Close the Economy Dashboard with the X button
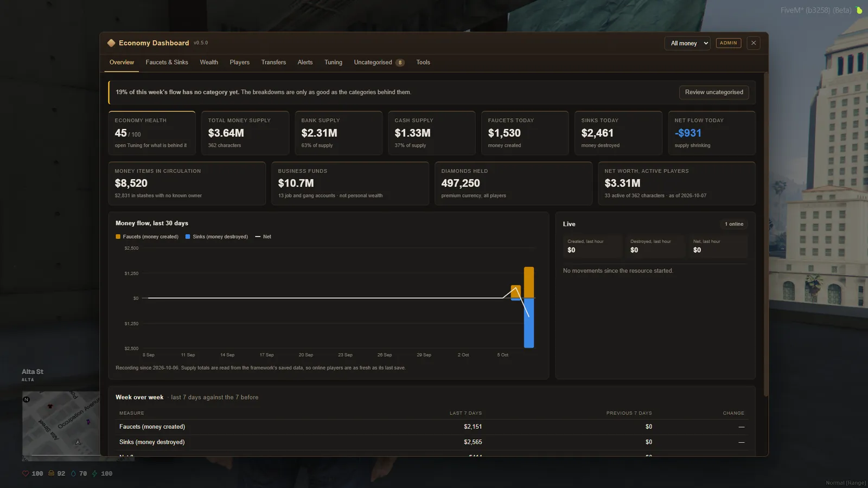This screenshot has height=488, width=868. (x=754, y=43)
